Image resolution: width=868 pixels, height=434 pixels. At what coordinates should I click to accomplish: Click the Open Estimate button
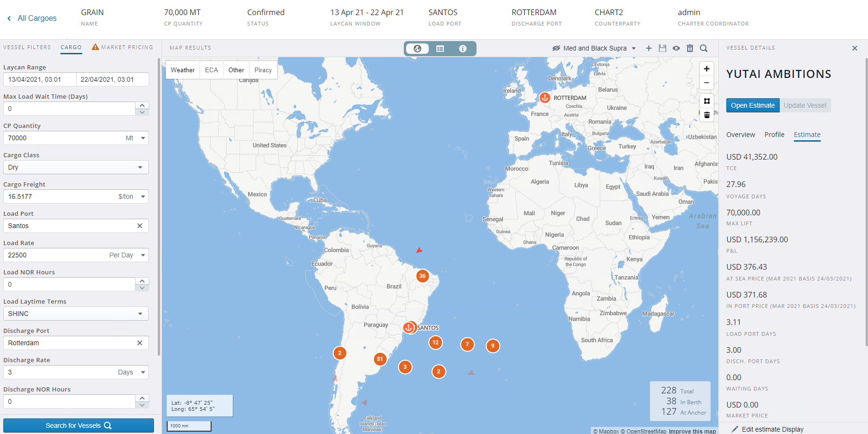point(753,105)
